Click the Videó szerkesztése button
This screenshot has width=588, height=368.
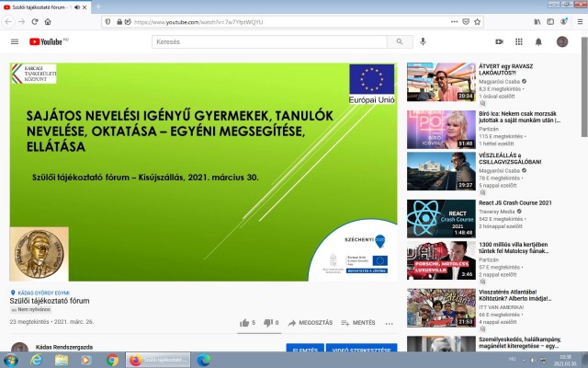click(x=361, y=348)
